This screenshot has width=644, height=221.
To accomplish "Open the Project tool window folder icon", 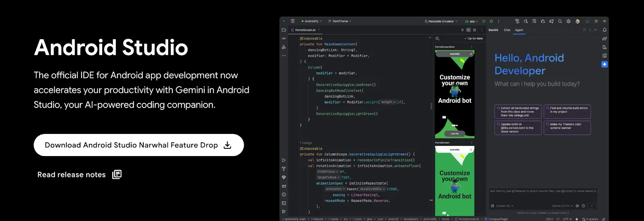I will [284, 30].
